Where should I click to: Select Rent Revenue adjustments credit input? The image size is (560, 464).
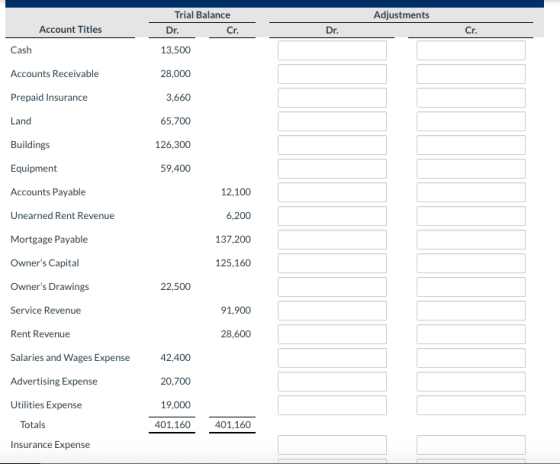[x=471, y=334]
